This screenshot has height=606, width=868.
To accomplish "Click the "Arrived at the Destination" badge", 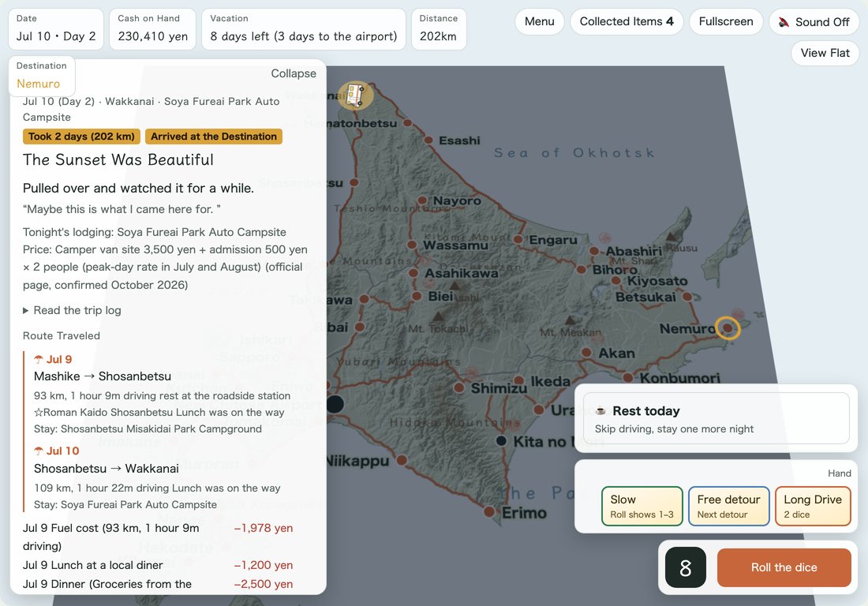I will click(x=214, y=137).
